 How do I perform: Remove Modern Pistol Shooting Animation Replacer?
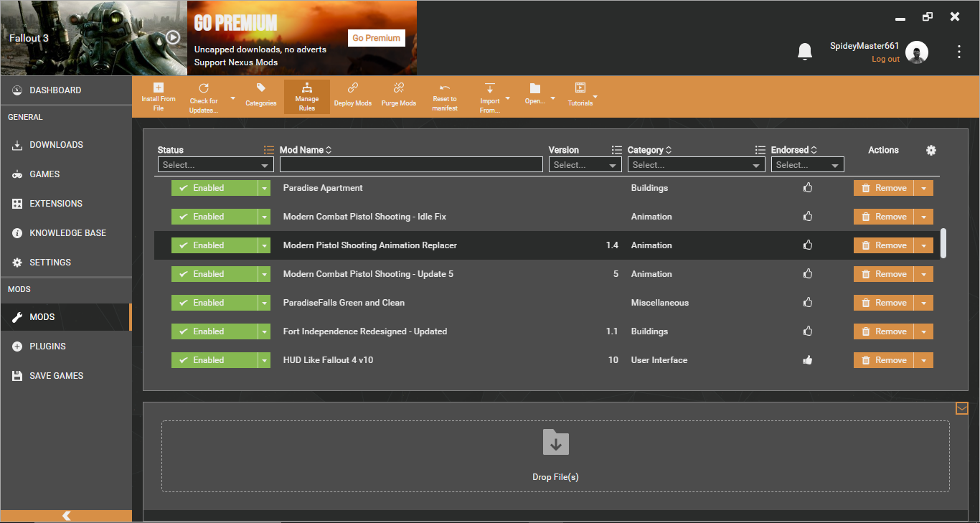coord(884,245)
